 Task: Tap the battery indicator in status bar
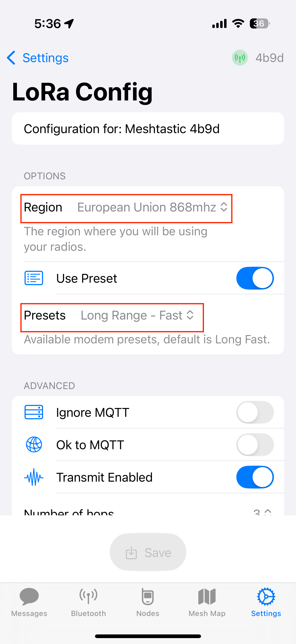point(260,24)
